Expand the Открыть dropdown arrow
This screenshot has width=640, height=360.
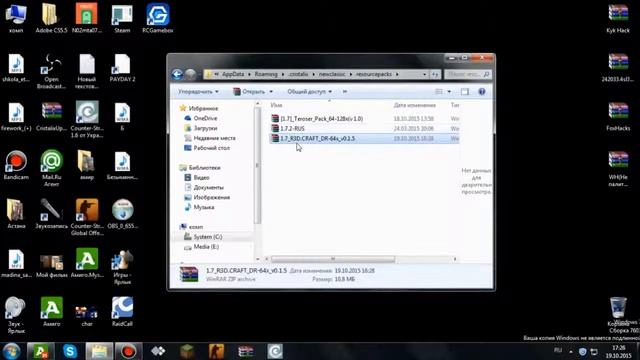tap(271, 92)
